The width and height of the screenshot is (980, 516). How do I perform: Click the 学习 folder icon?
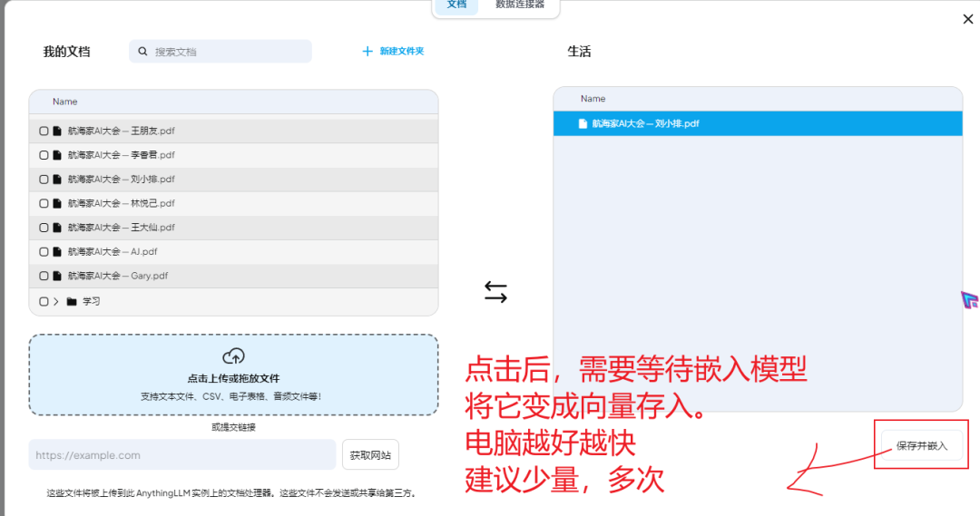pos(72,302)
